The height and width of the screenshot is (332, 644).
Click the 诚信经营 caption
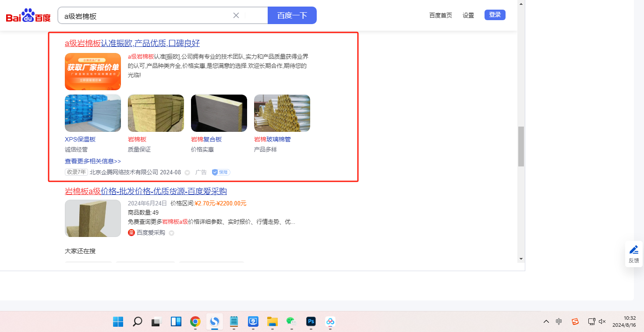(x=76, y=149)
